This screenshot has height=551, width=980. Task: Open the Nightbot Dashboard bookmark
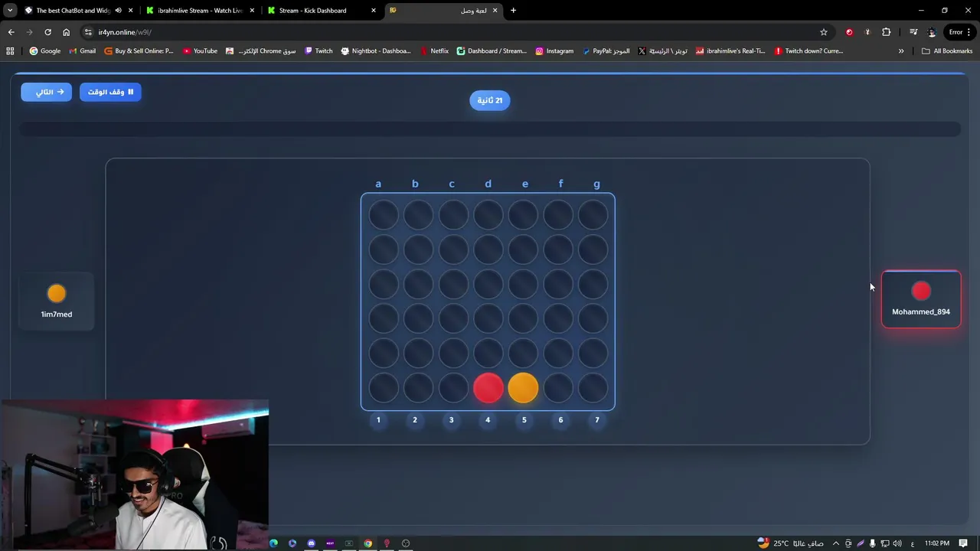(x=376, y=51)
